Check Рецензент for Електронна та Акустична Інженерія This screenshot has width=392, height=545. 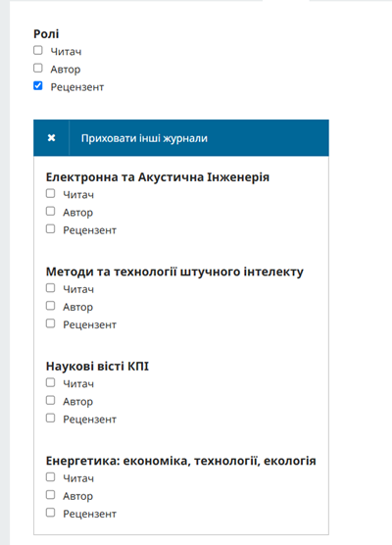coord(50,228)
